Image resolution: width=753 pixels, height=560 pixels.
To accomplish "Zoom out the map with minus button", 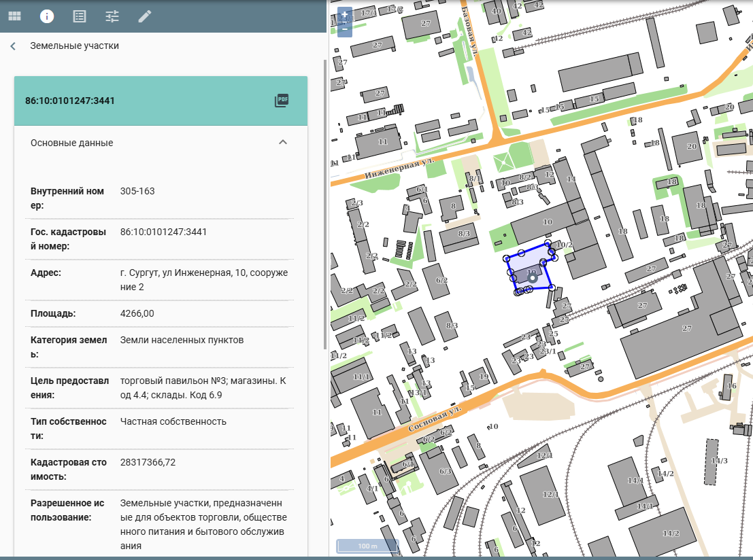I will pyautogui.click(x=345, y=29).
